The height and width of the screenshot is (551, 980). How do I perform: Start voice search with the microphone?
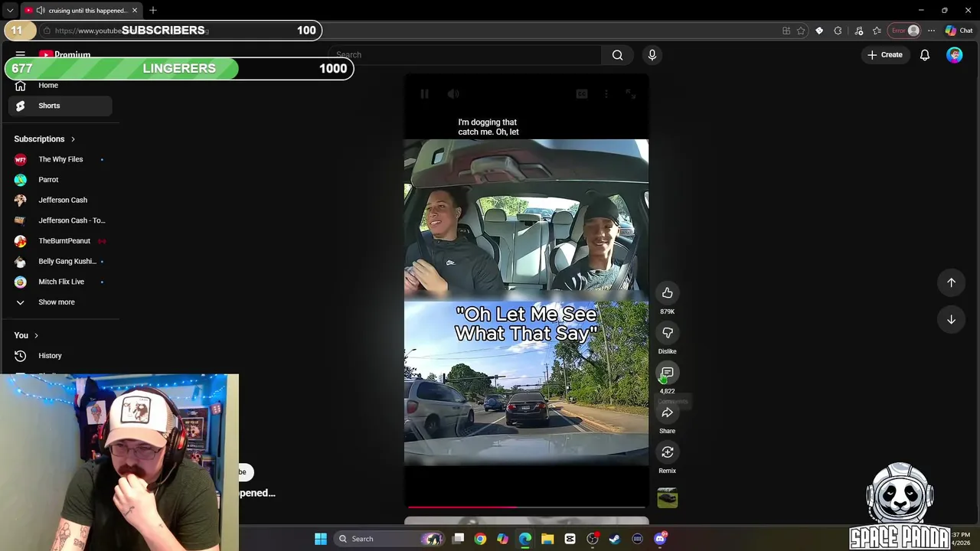click(x=652, y=55)
